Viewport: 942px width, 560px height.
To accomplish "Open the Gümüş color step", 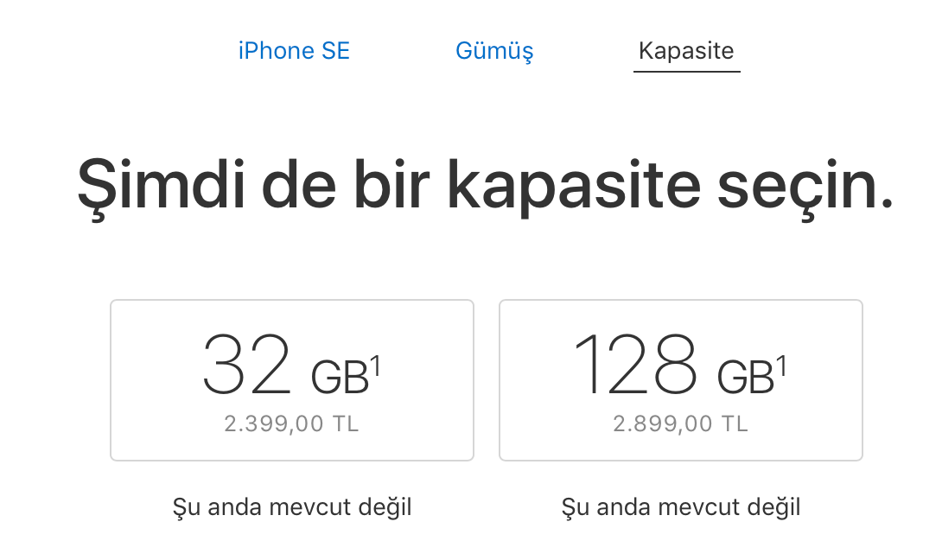I will (x=494, y=51).
